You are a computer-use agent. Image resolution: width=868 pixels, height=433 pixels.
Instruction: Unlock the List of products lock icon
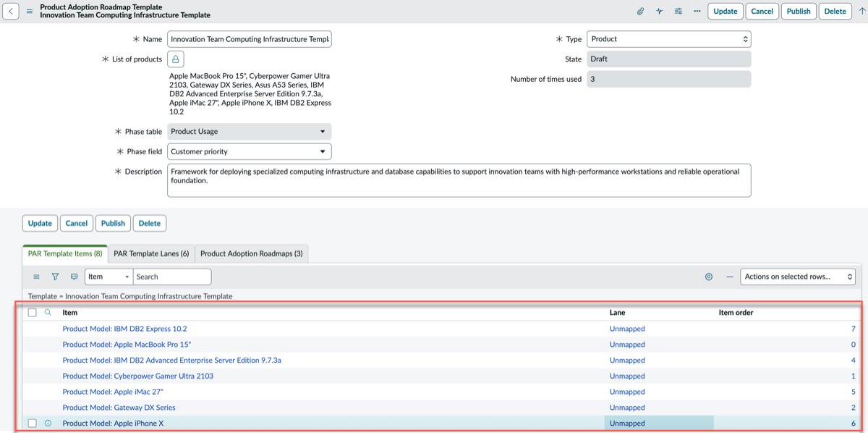pyautogui.click(x=176, y=59)
